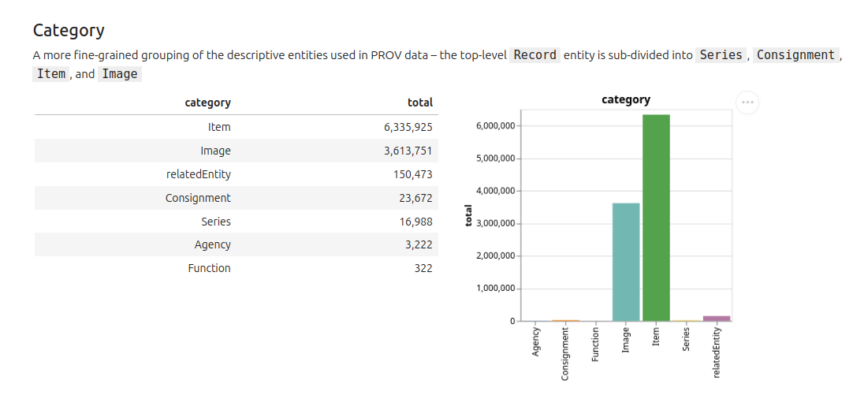Click the 'category' chart title
The image size is (868, 399).
(x=626, y=99)
